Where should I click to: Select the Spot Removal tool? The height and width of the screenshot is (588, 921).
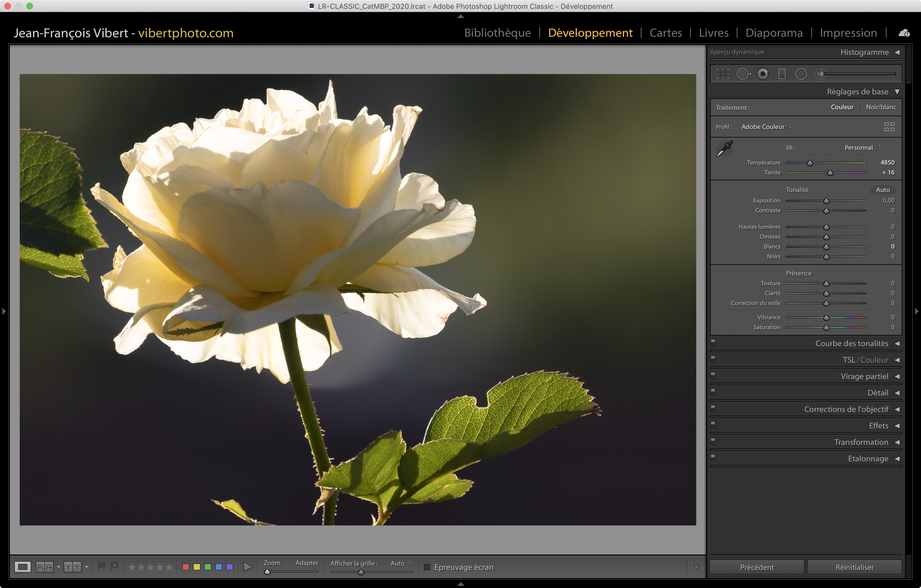pyautogui.click(x=743, y=74)
